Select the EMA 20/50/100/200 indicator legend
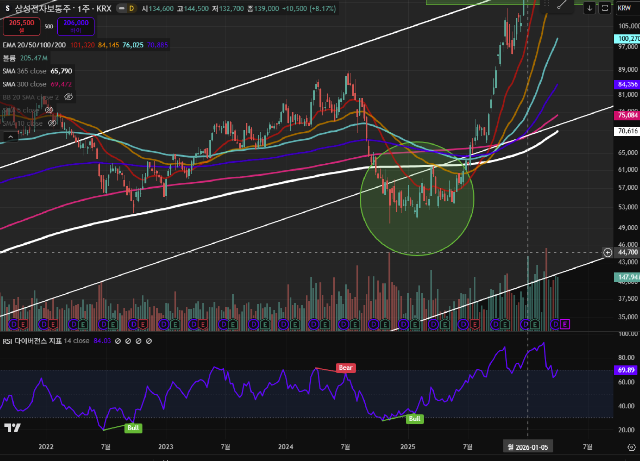The width and height of the screenshot is (640, 461). click(34, 45)
